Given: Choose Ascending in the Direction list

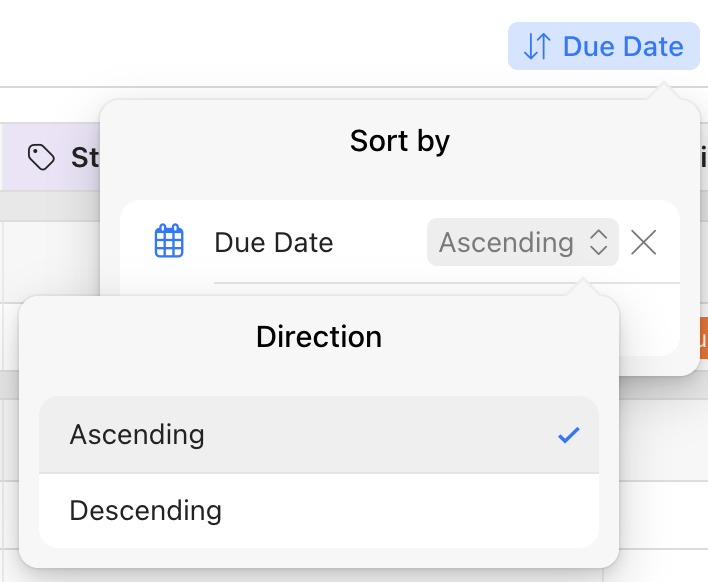Looking at the screenshot, I should (x=137, y=435).
